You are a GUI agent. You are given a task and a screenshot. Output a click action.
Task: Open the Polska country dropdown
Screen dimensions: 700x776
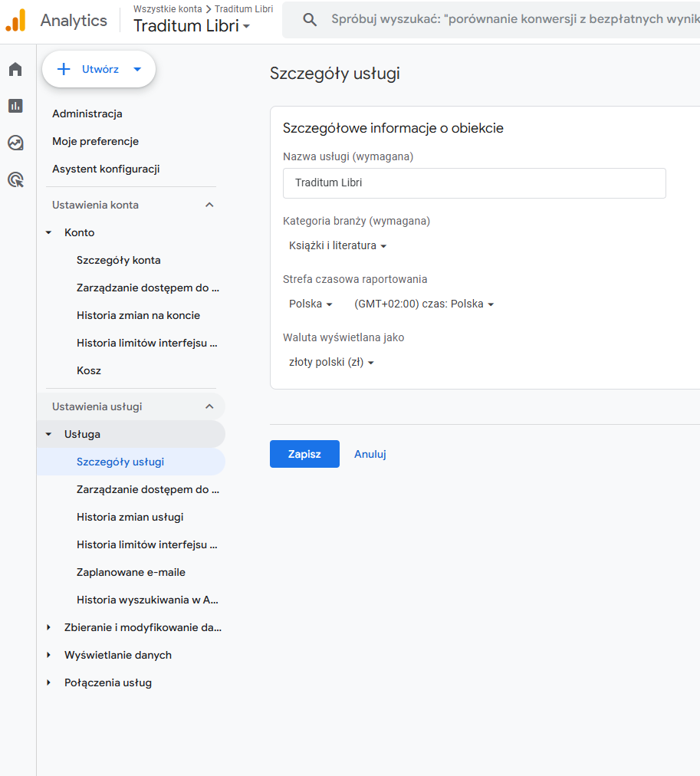311,304
